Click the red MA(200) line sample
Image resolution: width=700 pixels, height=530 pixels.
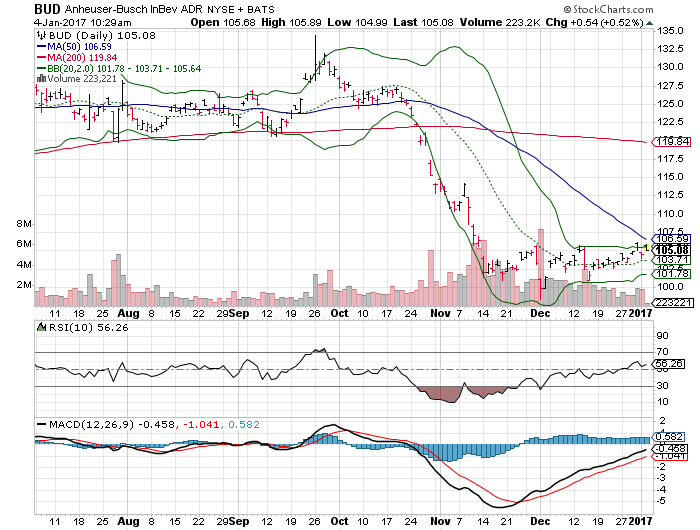coord(42,58)
